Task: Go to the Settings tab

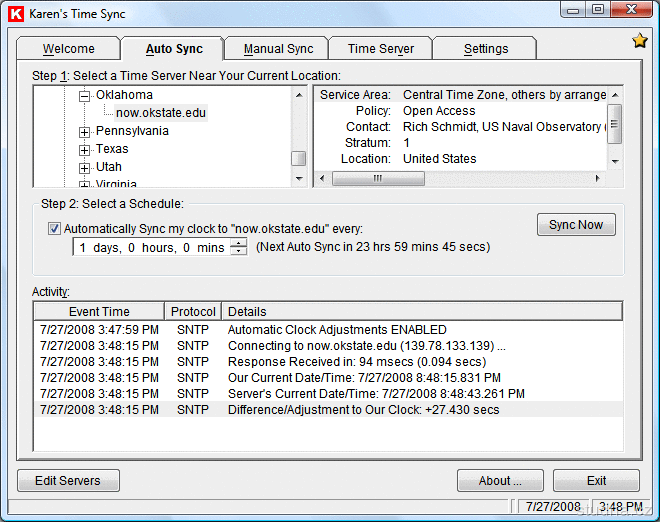Action: [x=485, y=49]
